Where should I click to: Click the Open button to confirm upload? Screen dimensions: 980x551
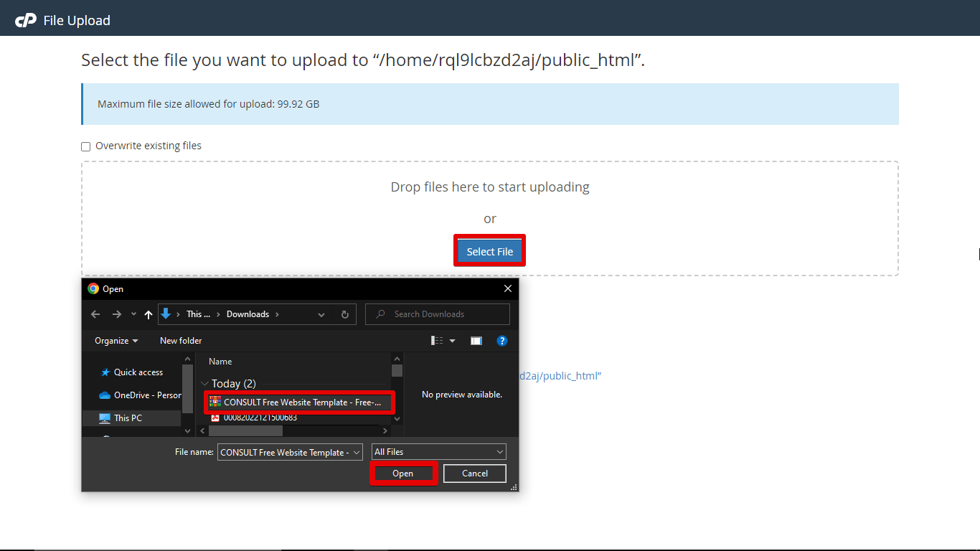403,473
